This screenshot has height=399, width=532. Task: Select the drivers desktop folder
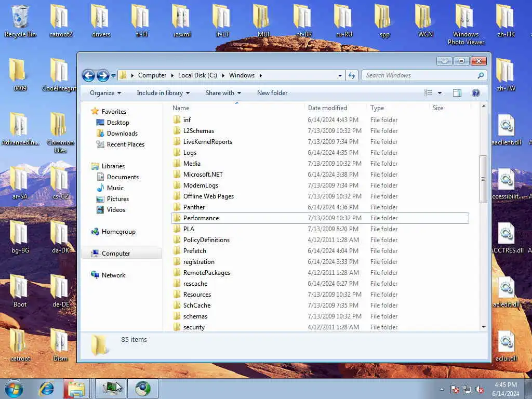(x=101, y=21)
